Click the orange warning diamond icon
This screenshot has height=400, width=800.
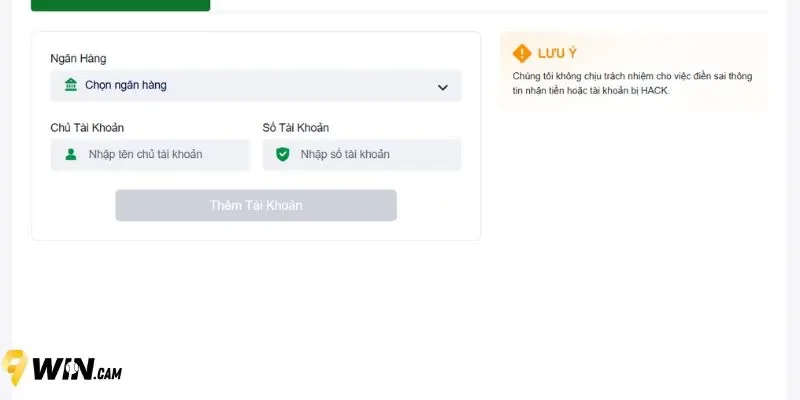522,54
